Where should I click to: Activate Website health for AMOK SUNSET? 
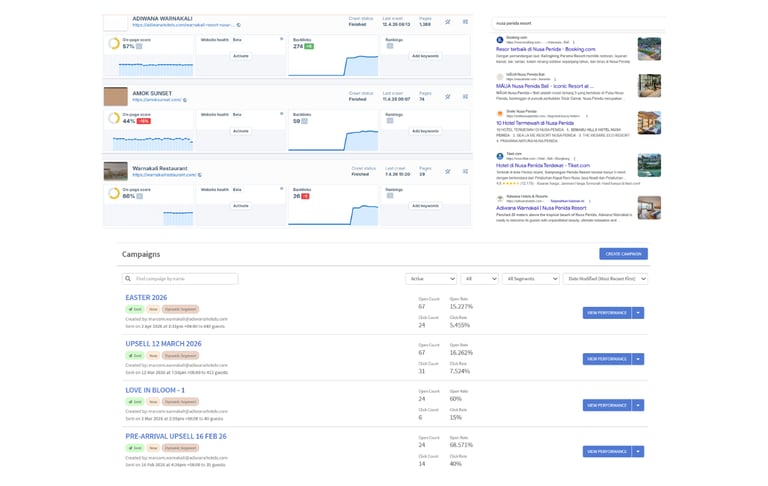point(240,131)
